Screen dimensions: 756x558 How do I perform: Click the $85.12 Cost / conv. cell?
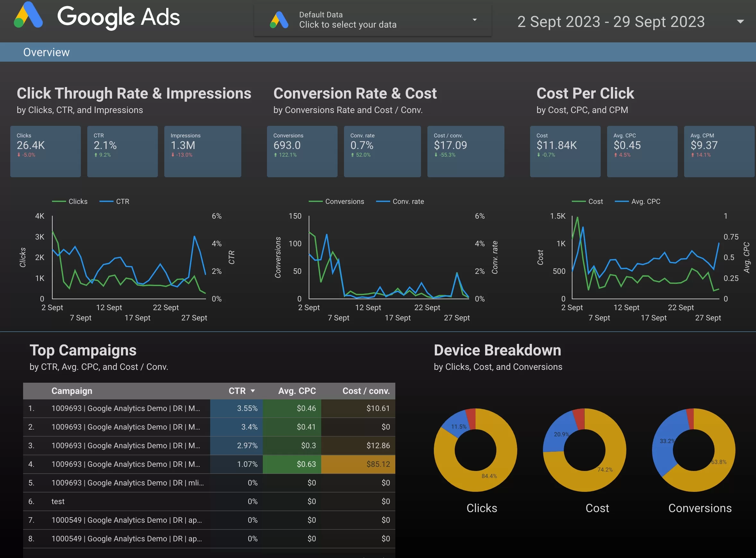[358, 464]
